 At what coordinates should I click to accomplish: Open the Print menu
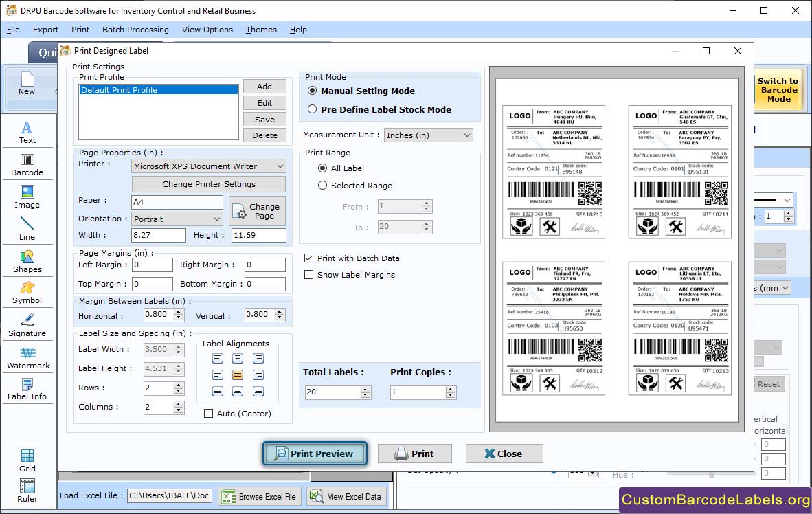[80, 30]
